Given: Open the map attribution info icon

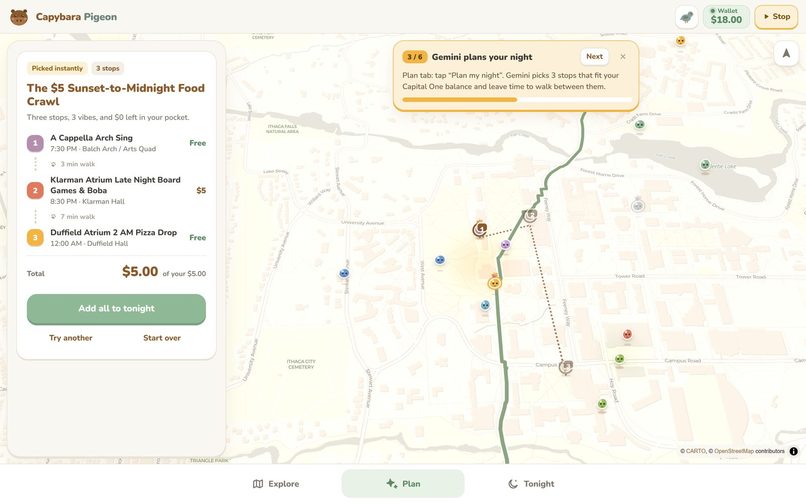Looking at the screenshot, I should 794,451.
